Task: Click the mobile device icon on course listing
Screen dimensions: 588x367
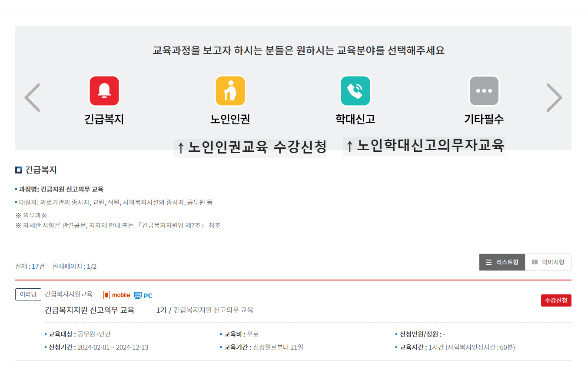Action: 106,294
